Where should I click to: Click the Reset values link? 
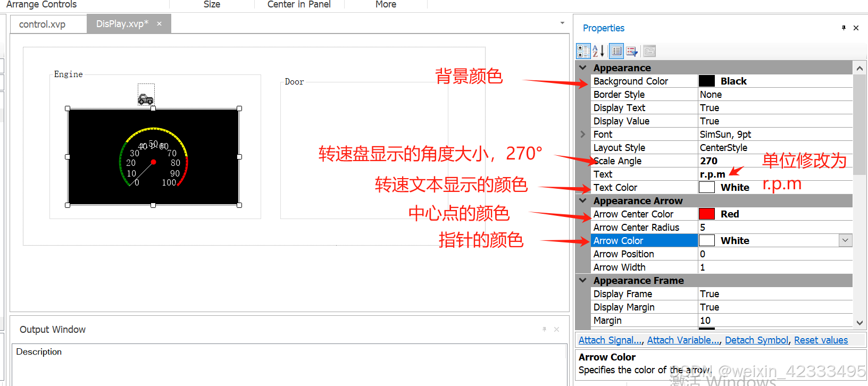[821, 340]
